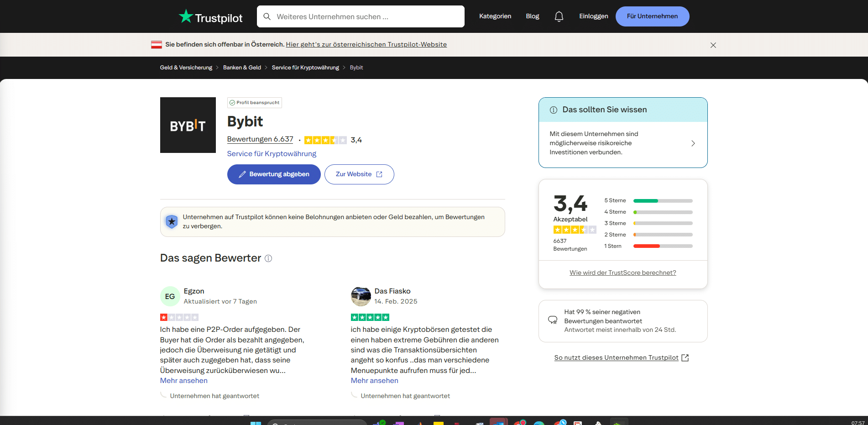
Task: Click Mehr ansehen on Das Fiasko's review
Action: pyautogui.click(x=374, y=381)
